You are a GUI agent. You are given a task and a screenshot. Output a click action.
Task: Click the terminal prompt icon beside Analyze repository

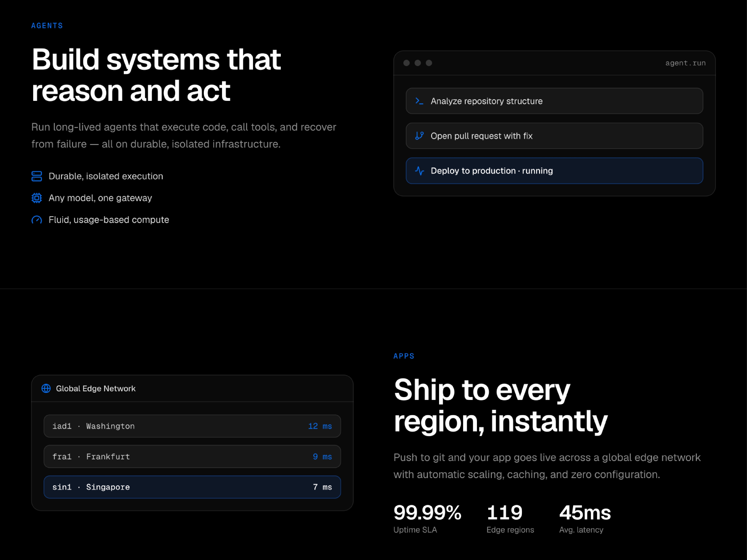tap(419, 101)
